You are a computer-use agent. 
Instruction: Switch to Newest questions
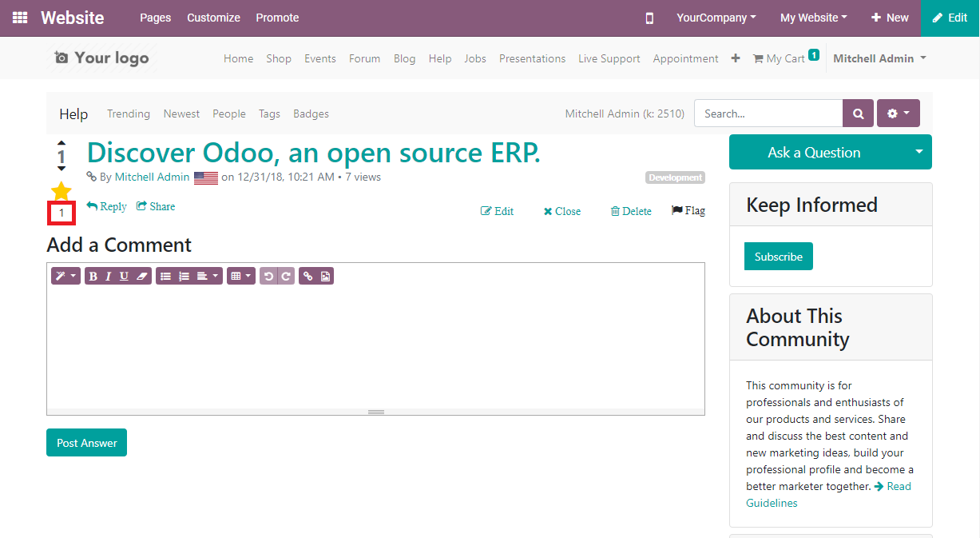[x=181, y=114]
